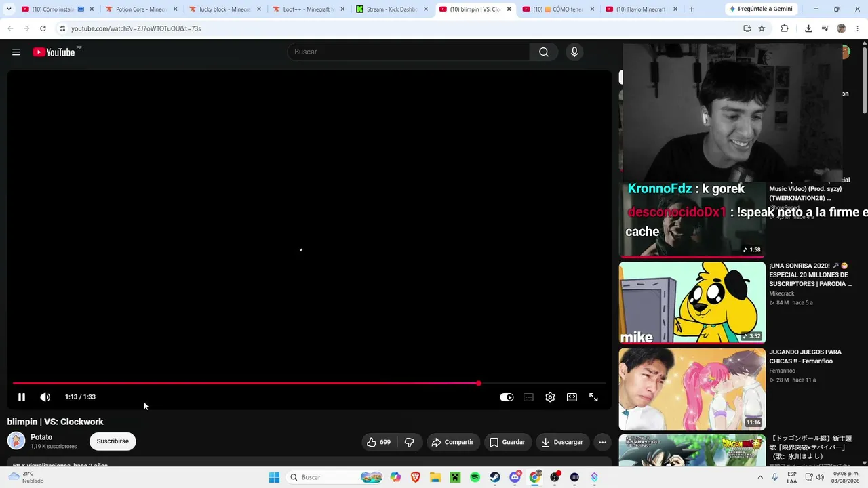Toggle subtitles on the video player
The height and width of the screenshot is (488, 868).
click(x=528, y=397)
